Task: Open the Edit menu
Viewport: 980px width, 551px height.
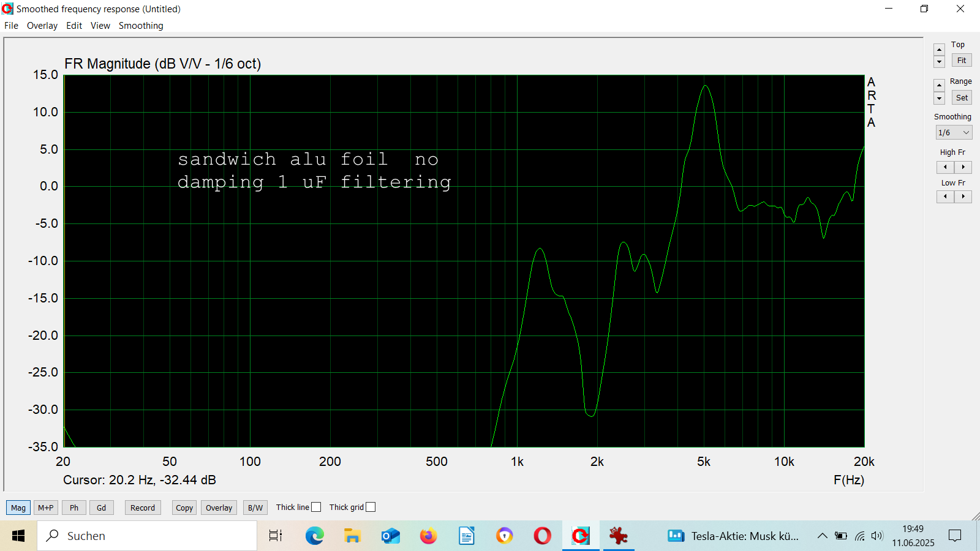Action: (x=74, y=26)
